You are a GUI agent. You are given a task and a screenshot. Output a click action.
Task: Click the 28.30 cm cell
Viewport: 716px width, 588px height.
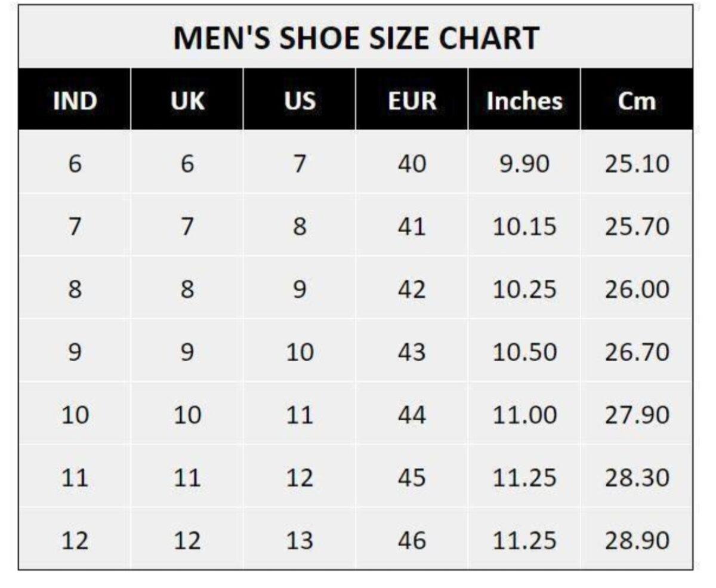637,478
